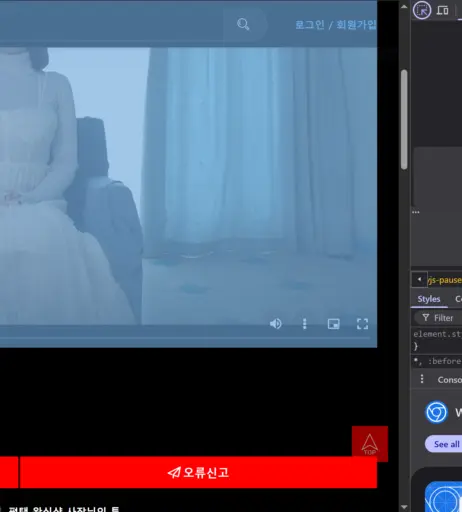Viewport: 462px width, 512px height.
Task: Open the 로그인 / 회원가입 link
Action: pyautogui.click(x=336, y=25)
